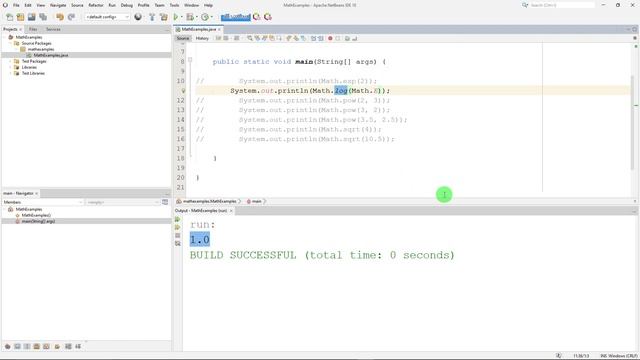
Task: Expand the Test Libraries node
Action: pos(11,73)
